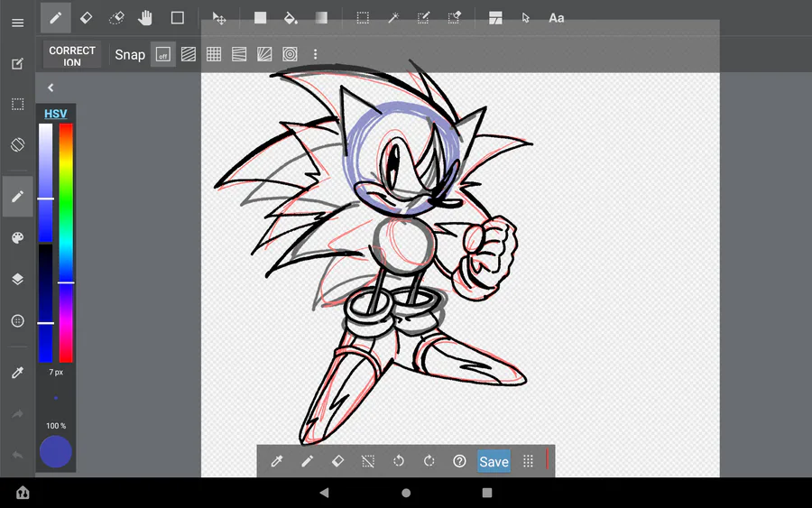Screen dimensions: 812x508
Task: Enable horizontal perspective snap guide
Action: pyautogui.click(x=239, y=54)
